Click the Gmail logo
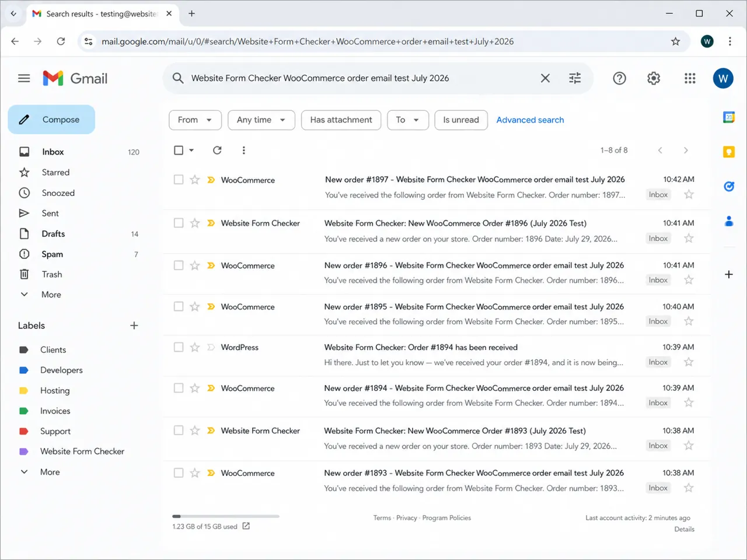 click(x=75, y=78)
